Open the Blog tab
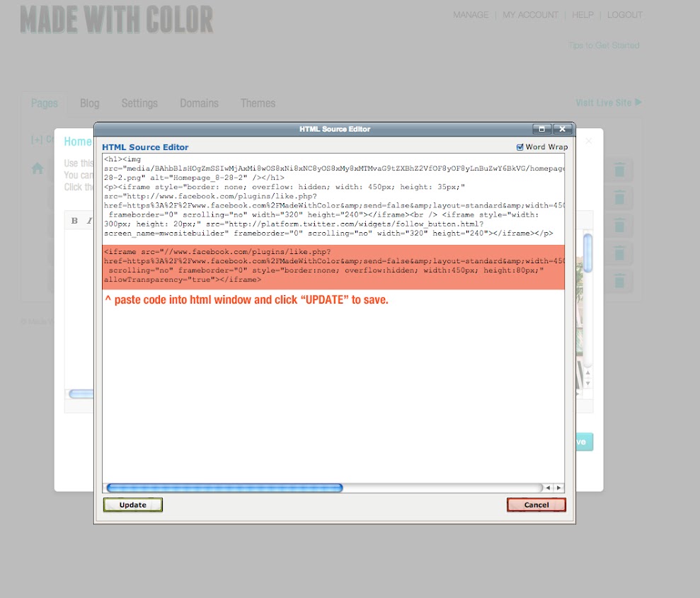Viewport: 700px width, 598px height. (x=89, y=103)
